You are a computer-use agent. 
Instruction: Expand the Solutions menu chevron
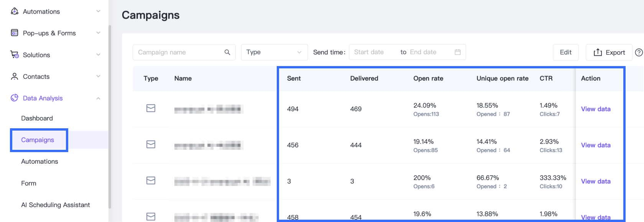(x=98, y=55)
